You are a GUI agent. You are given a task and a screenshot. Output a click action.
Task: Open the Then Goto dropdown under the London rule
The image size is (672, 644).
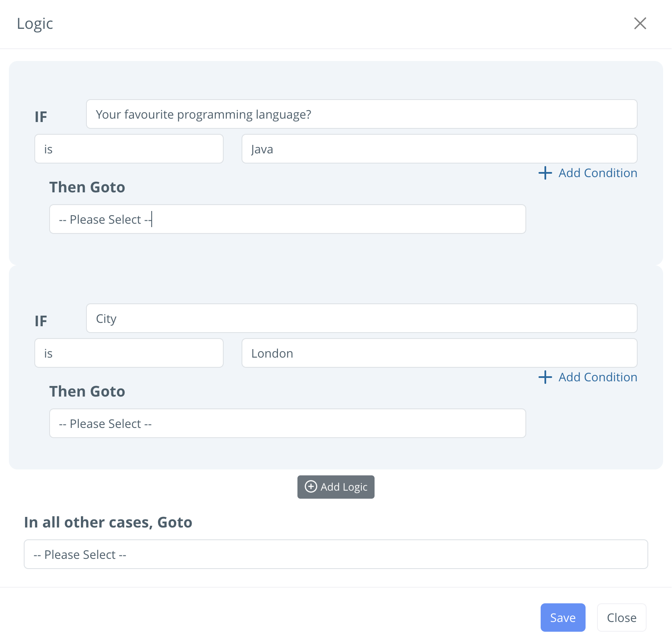287,424
